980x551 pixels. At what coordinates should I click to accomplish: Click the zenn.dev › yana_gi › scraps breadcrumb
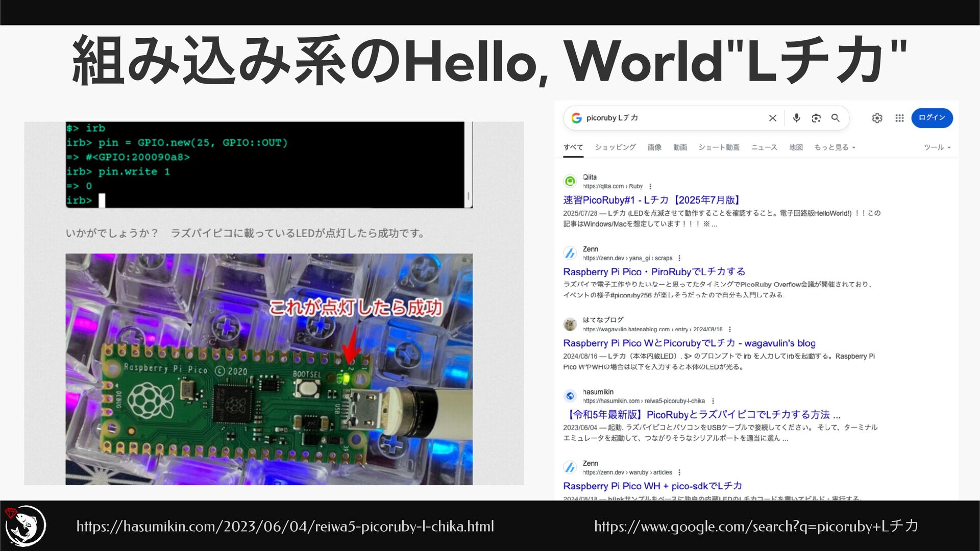click(x=627, y=258)
